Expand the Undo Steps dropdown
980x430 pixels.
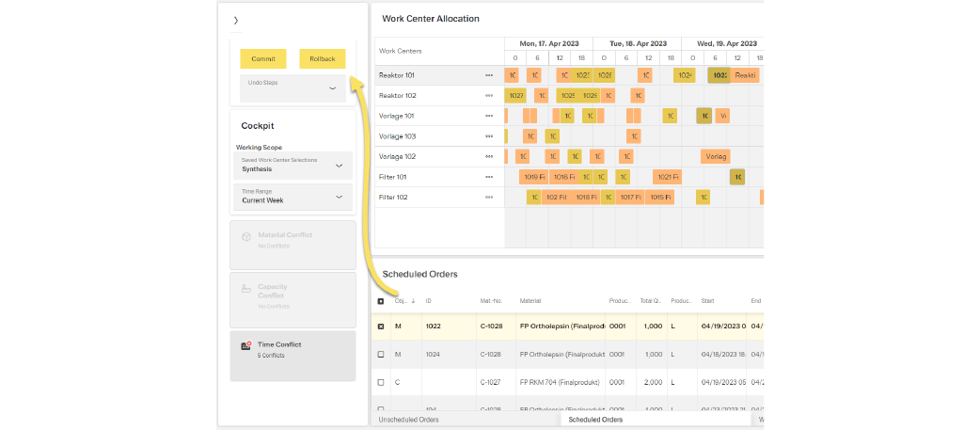click(x=332, y=88)
